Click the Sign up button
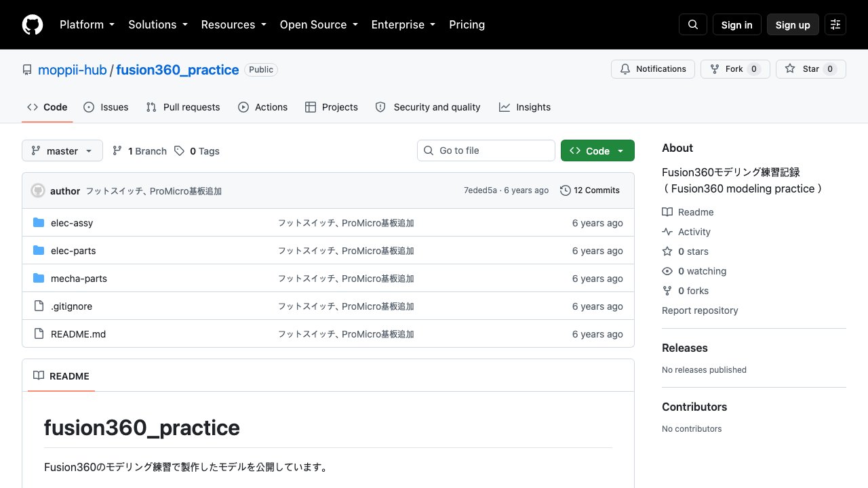The width and height of the screenshot is (868, 488). (793, 24)
